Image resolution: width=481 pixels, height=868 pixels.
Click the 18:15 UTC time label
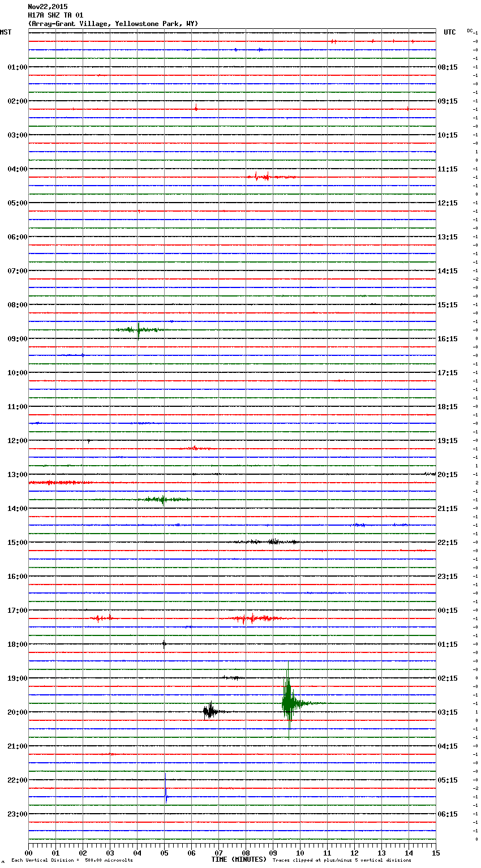[x=448, y=407]
